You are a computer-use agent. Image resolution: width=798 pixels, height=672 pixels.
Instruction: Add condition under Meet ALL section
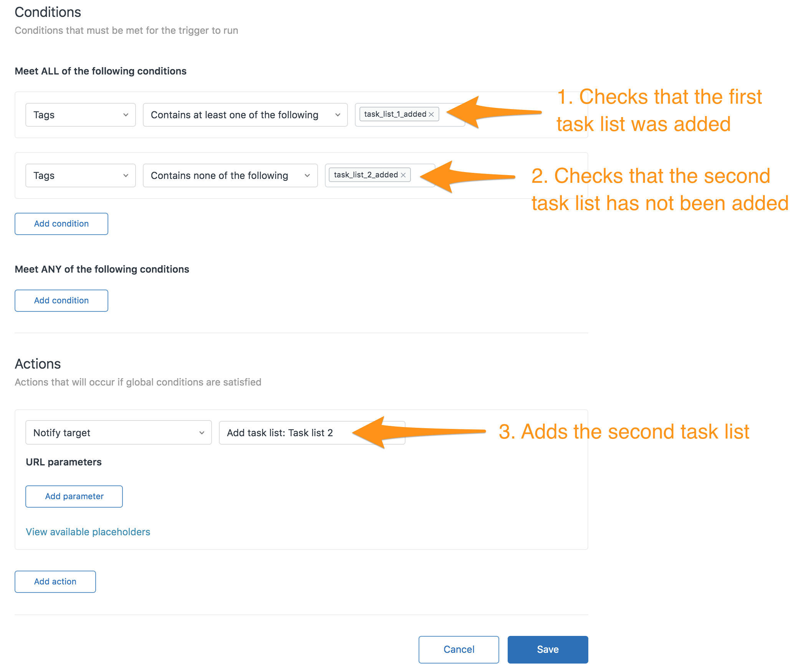click(x=61, y=224)
